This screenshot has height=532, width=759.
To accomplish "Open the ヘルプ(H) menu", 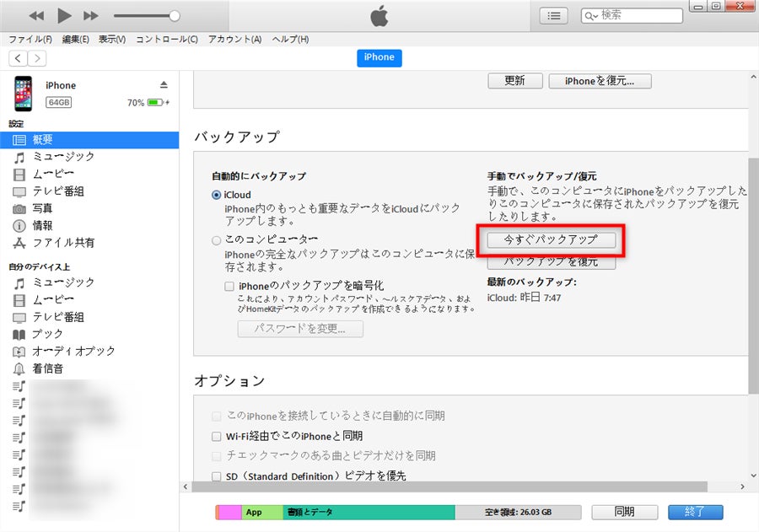I will [290, 40].
